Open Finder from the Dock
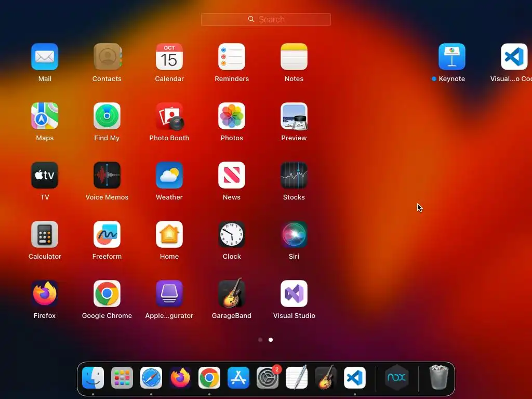 pyautogui.click(x=93, y=378)
